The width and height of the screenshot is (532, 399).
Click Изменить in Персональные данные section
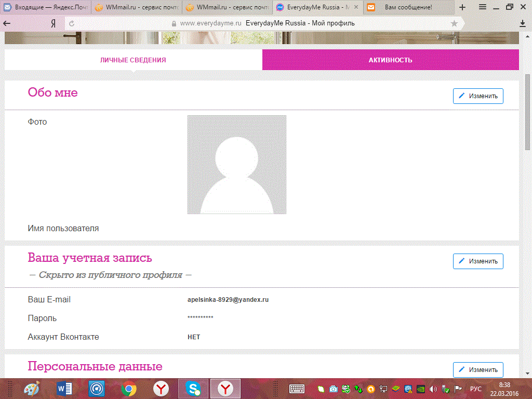click(x=478, y=369)
